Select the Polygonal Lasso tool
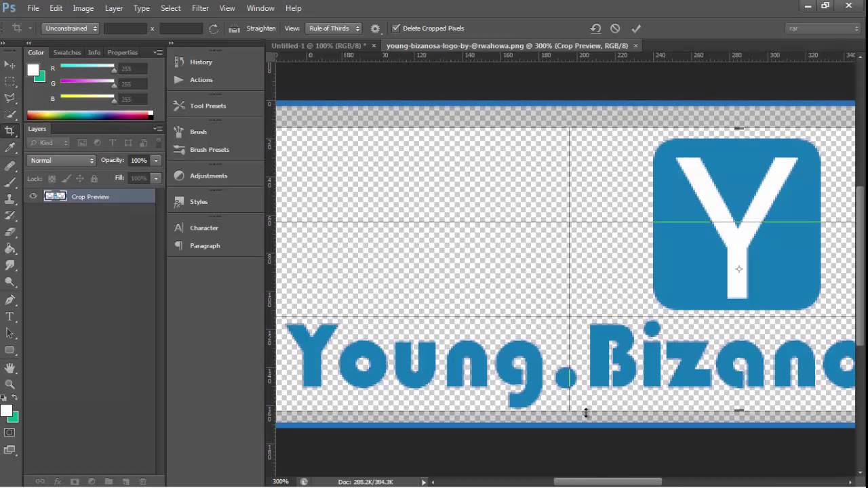 tap(10, 98)
